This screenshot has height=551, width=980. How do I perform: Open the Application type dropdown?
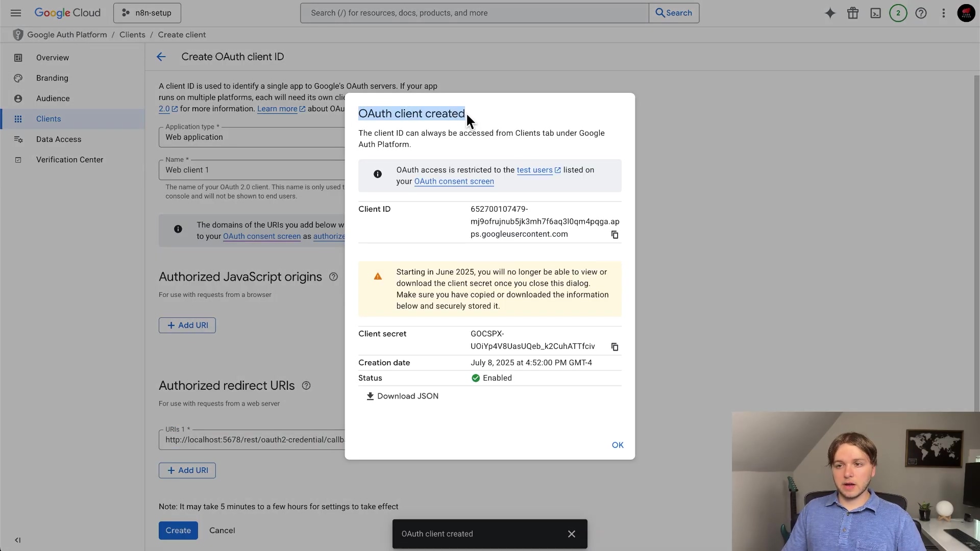click(x=252, y=137)
